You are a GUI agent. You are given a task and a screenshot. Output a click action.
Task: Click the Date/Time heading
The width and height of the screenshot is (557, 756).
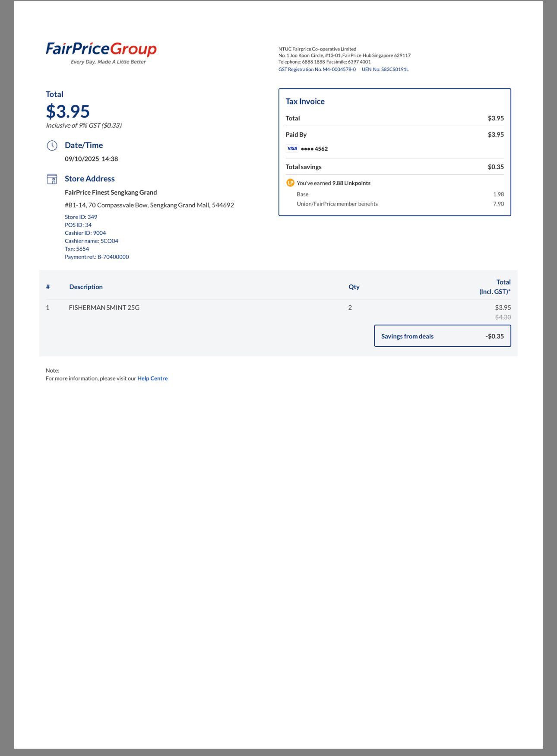pos(84,146)
